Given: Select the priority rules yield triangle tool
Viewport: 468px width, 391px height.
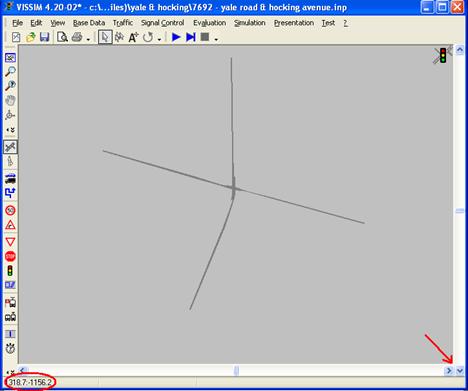Looking at the screenshot, I should (10, 242).
